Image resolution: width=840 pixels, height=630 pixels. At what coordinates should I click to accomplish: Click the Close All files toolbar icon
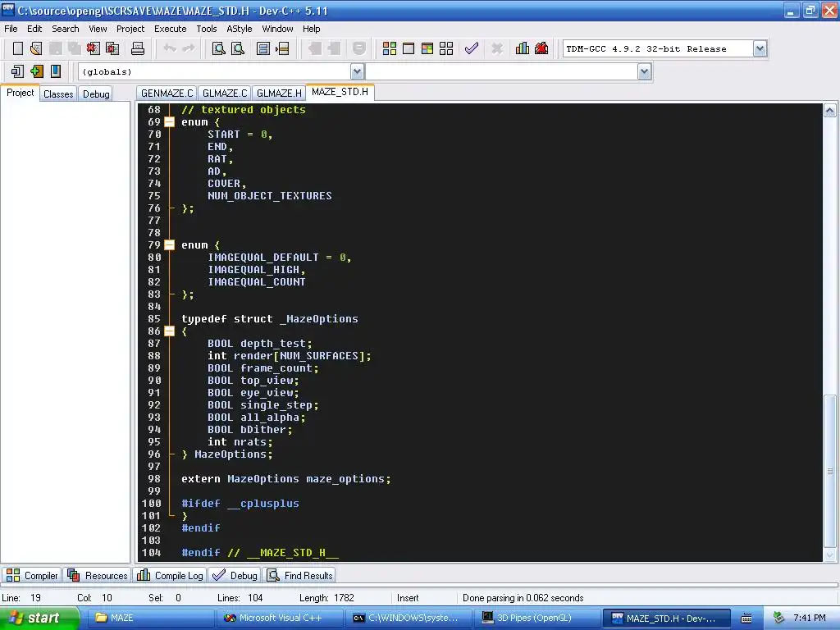(112, 48)
